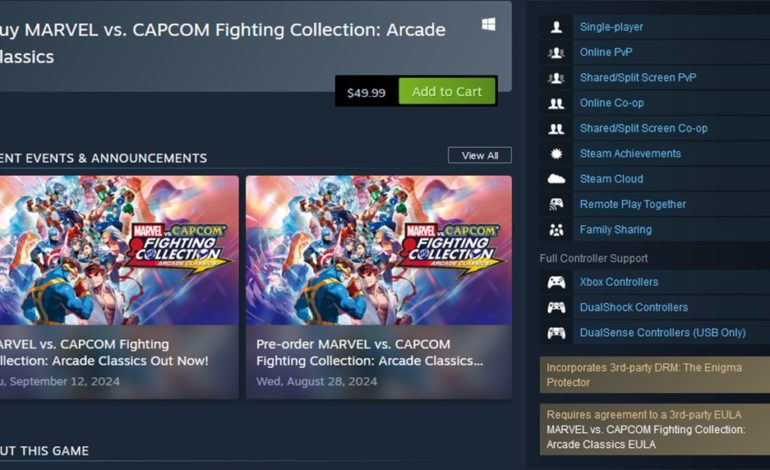Click the Online Co-op icon
The width and height of the screenshot is (770, 470).
coord(556,103)
